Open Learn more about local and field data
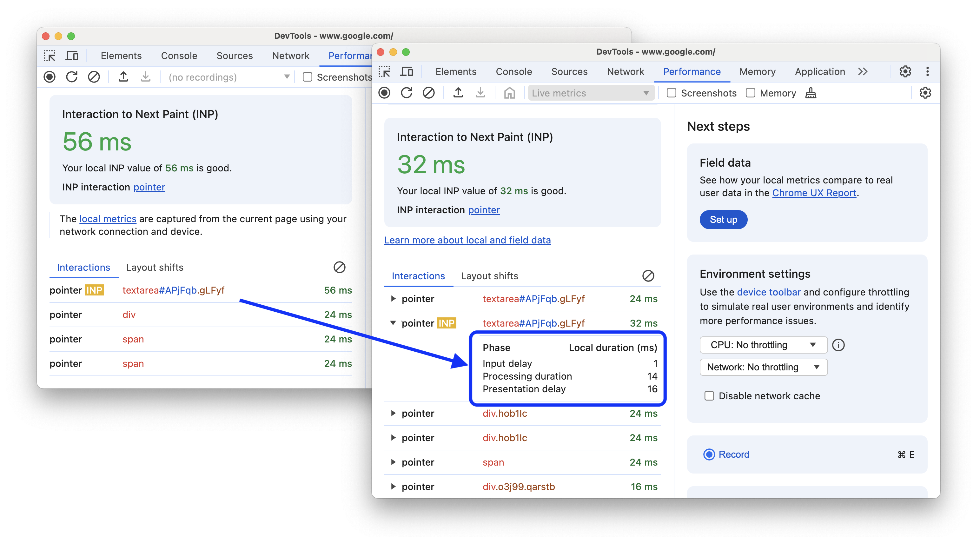The image size is (980, 537). 467,240
